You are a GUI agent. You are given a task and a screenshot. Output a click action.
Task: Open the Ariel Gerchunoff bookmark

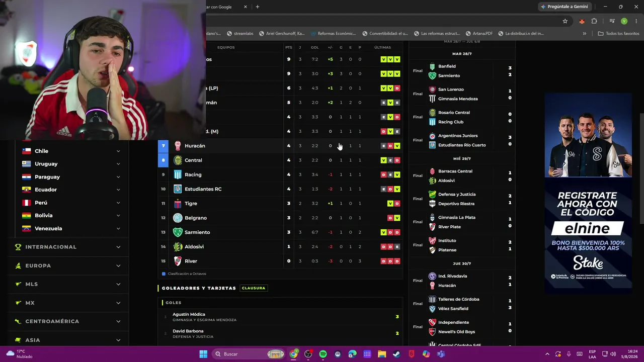tap(282, 34)
